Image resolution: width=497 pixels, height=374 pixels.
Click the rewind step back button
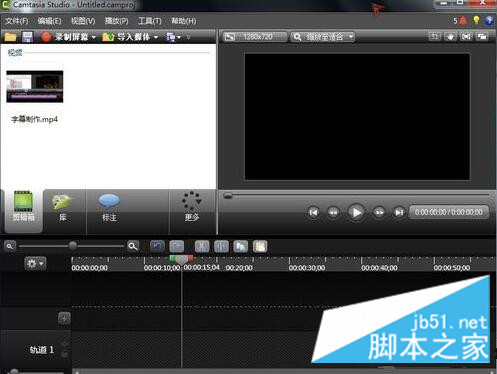(333, 212)
